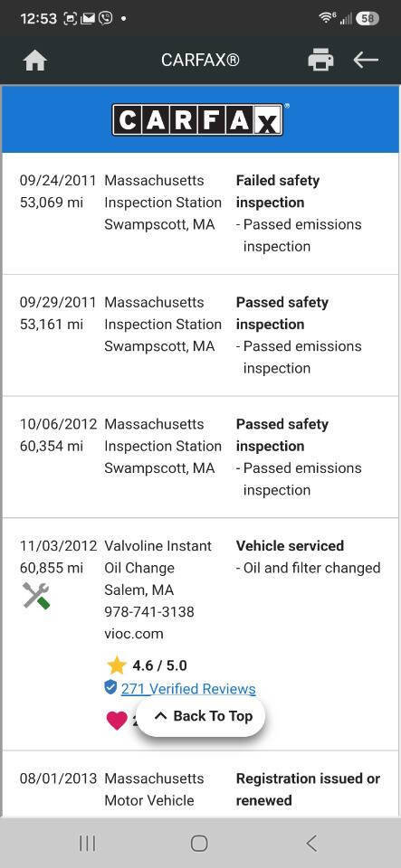Tap Android back navigation chevron

[311, 843]
